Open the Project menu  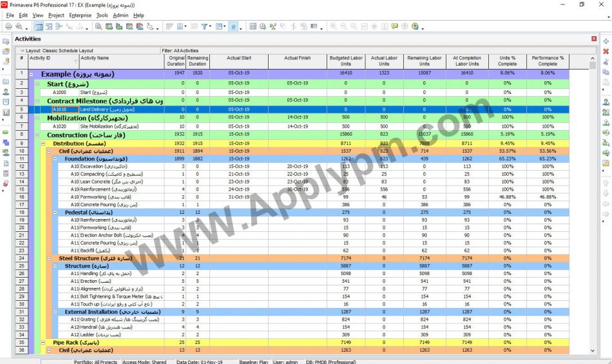(x=56, y=15)
